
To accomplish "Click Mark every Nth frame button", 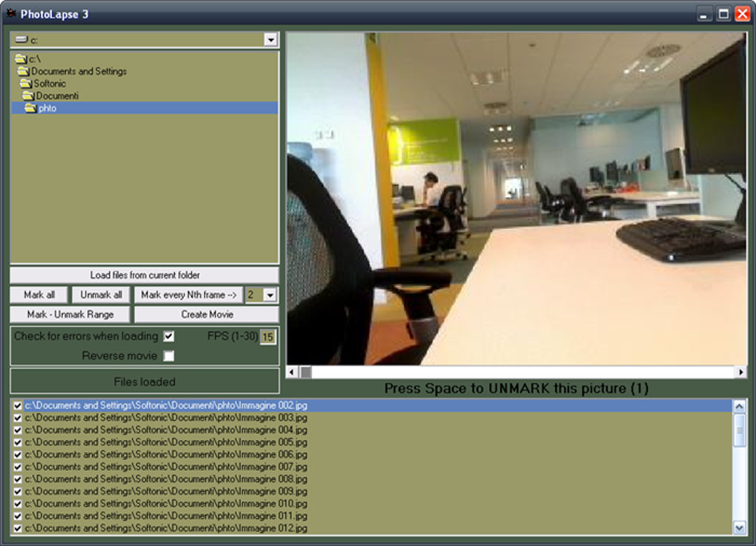I will click(x=188, y=295).
